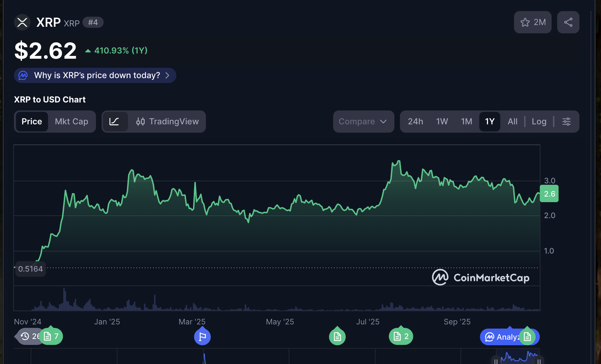Screen dimensions: 601x364
Task: Click the blue flag marker near Mar '25
Action: (202, 337)
